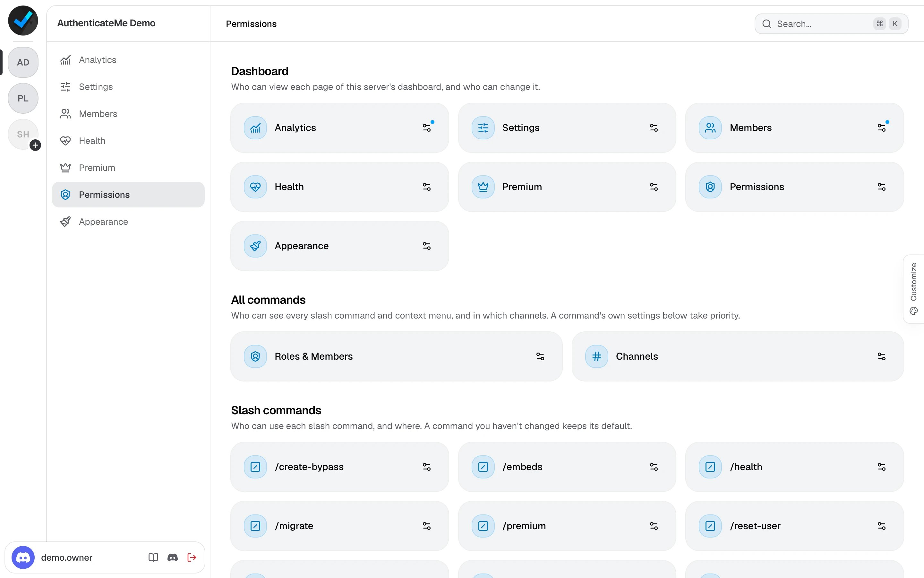924x578 pixels.
Task: Open /health command sliders icon
Action: tap(881, 467)
